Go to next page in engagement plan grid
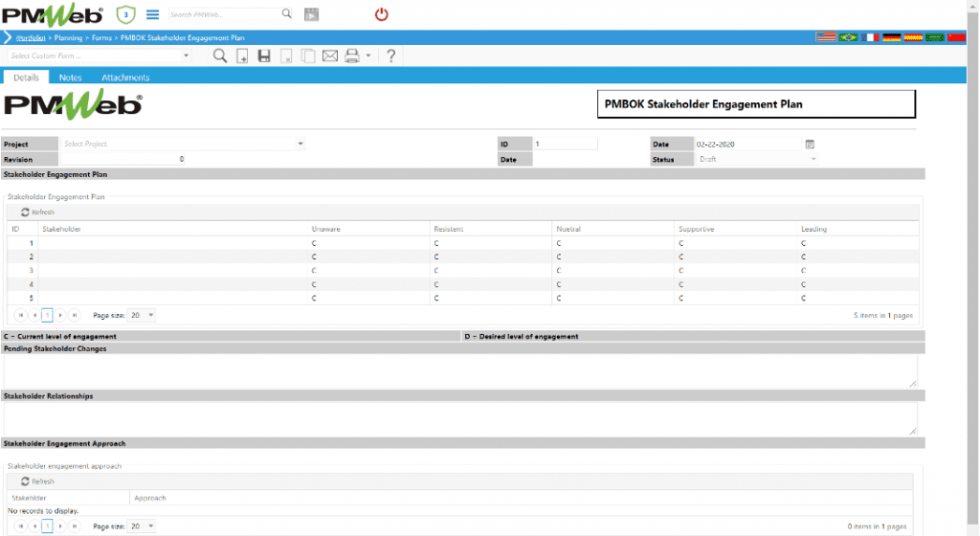980x536 pixels. click(x=60, y=316)
